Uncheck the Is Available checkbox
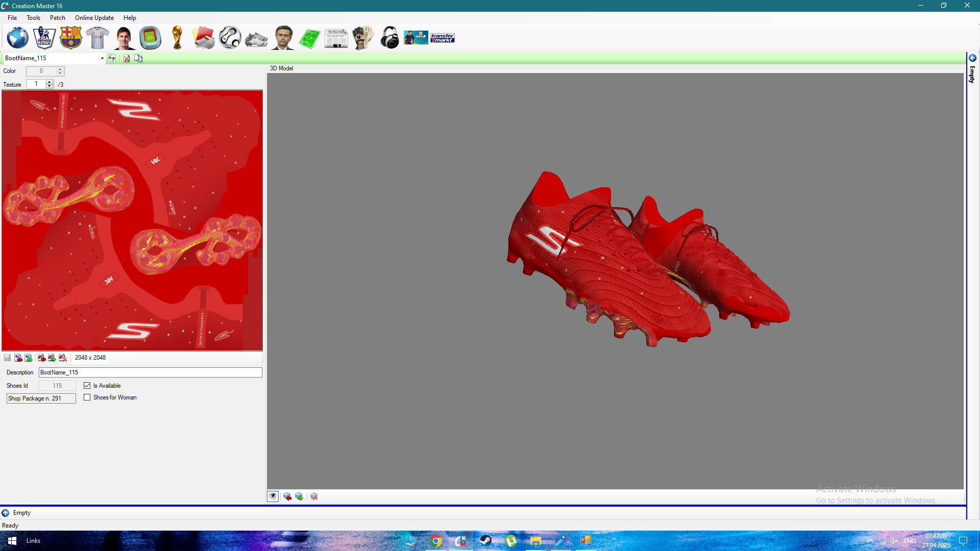The height and width of the screenshot is (551, 980). click(87, 386)
